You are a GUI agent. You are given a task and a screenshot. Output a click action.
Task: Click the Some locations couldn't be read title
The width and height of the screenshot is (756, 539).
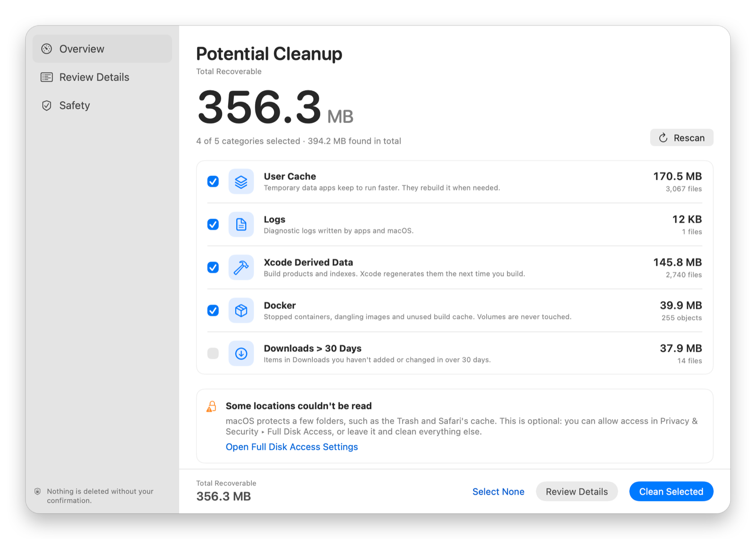click(x=299, y=406)
